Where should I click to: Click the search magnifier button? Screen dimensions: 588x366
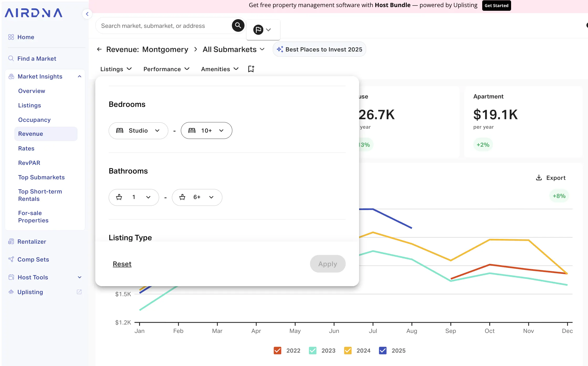coord(238,25)
